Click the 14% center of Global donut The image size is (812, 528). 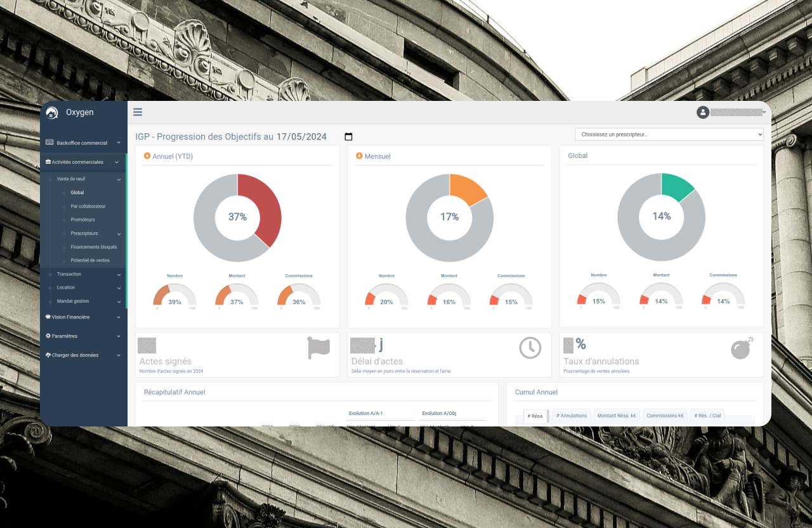click(662, 216)
